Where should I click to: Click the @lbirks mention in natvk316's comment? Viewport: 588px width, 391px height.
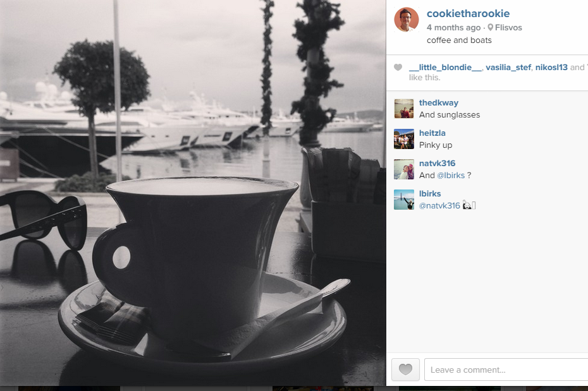pos(451,175)
